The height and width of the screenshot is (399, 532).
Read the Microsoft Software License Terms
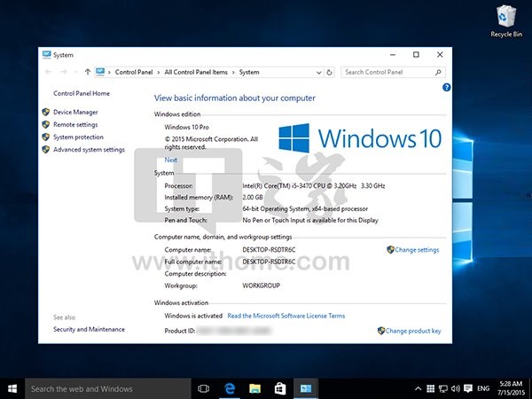(x=286, y=316)
